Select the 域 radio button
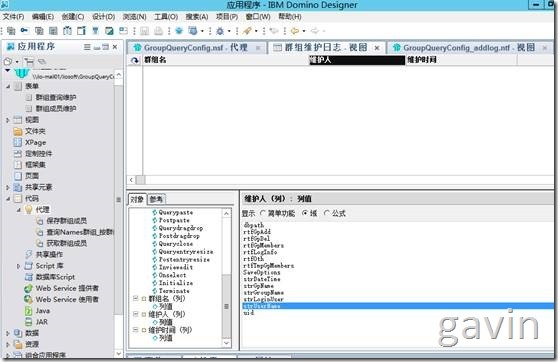Image resolution: width=558 pixels, height=362 pixels. click(x=305, y=213)
